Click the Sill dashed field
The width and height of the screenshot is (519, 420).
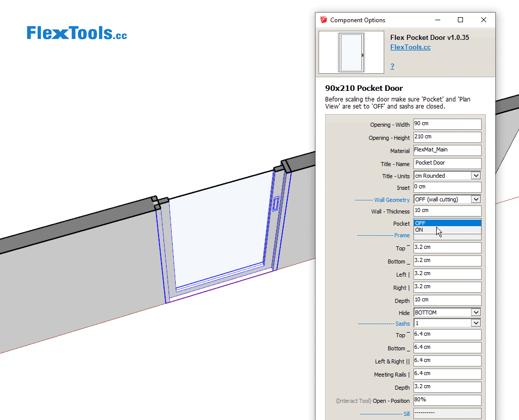447,413
